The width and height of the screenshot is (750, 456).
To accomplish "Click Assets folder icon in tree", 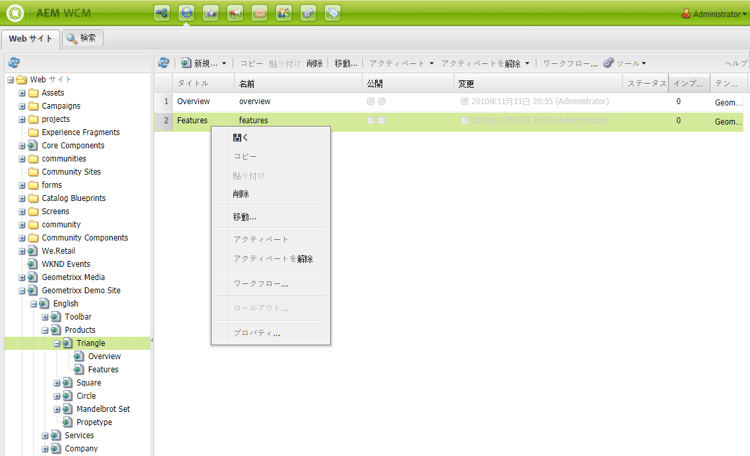I will point(33,93).
